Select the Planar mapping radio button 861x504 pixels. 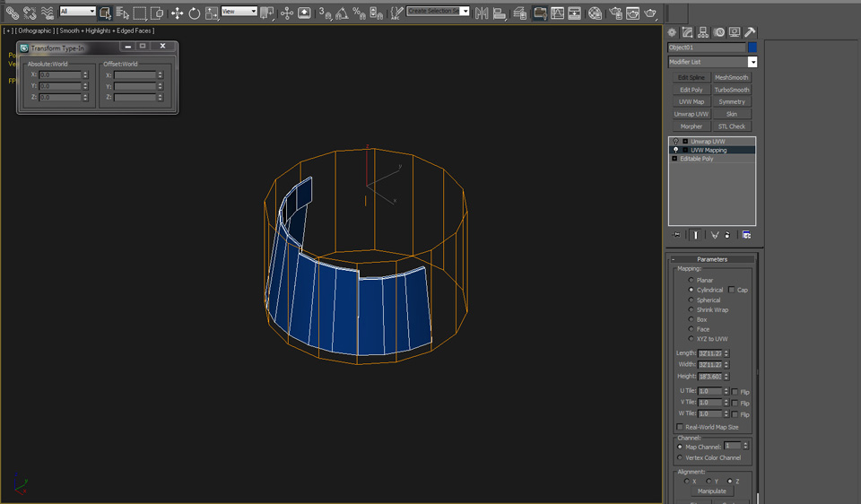coord(691,280)
